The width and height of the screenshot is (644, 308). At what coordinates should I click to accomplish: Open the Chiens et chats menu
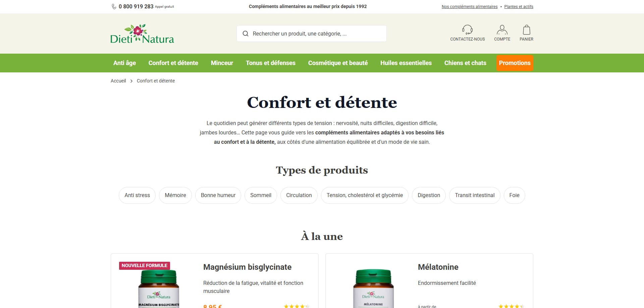(465, 63)
